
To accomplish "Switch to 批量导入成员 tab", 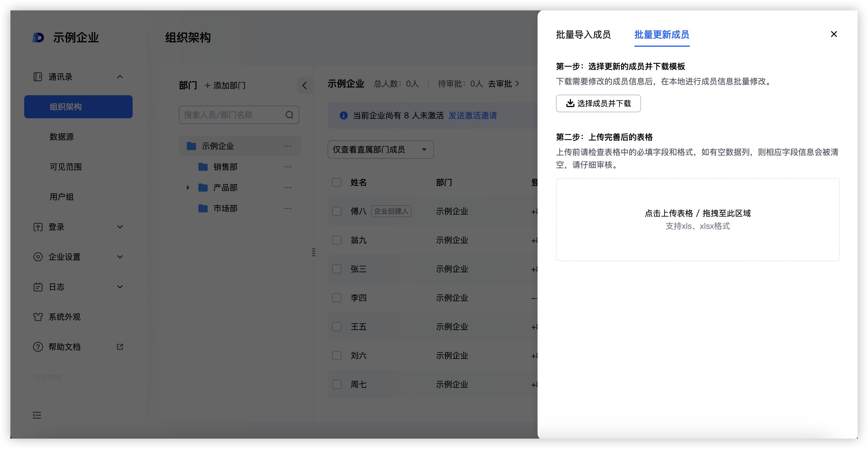I will 583,35.
